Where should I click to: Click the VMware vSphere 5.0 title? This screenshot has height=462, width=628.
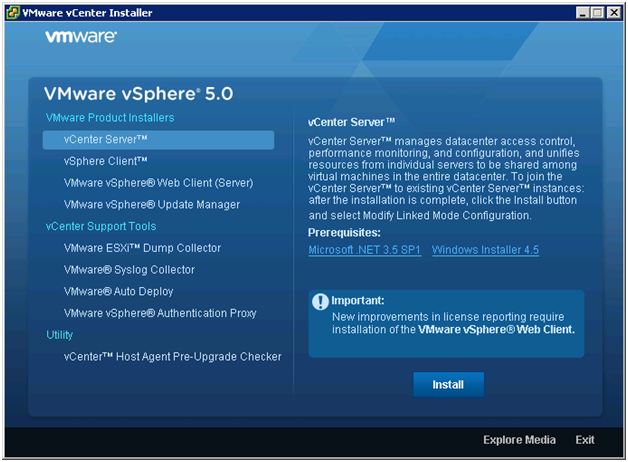pos(139,94)
